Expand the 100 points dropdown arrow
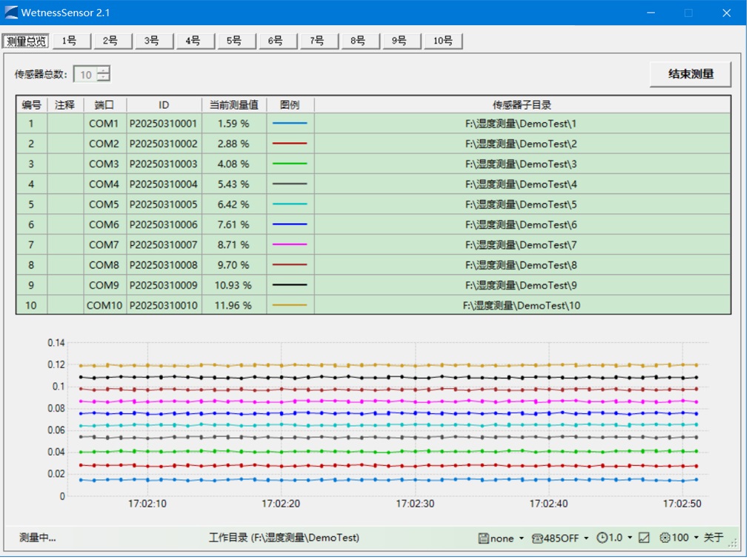The height and width of the screenshot is (560, 749). coord(696,538)
